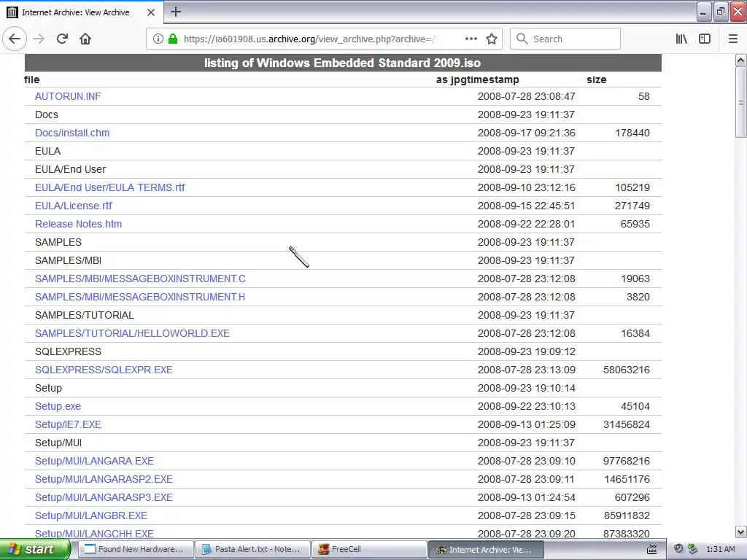Show site information icon in address bar
747x560 pixels.
click(x=158, y=39)
